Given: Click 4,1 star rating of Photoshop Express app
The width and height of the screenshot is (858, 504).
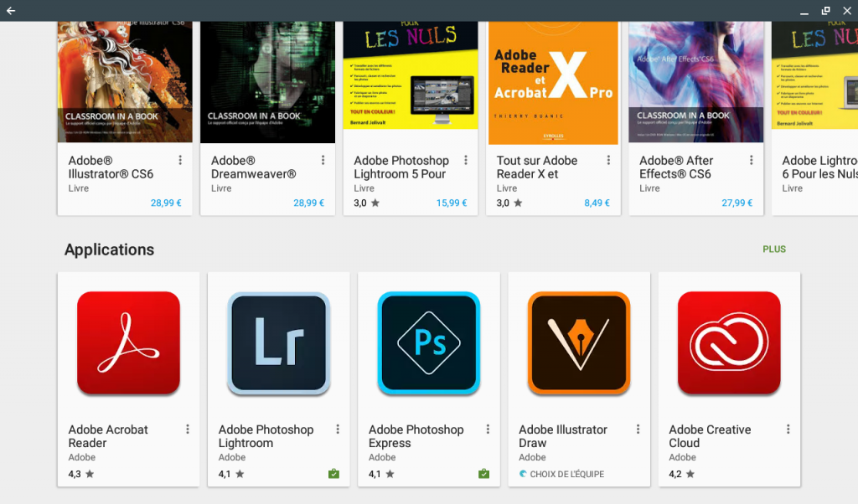Looking at the screenshot, I should pos(381,474).
